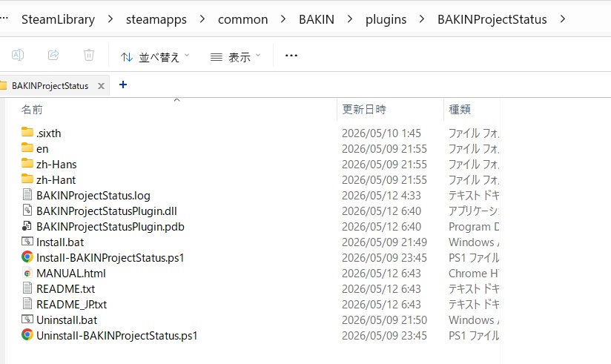
Task: Click the Uninstall.bat file name
Action: (x=67, y=320)
